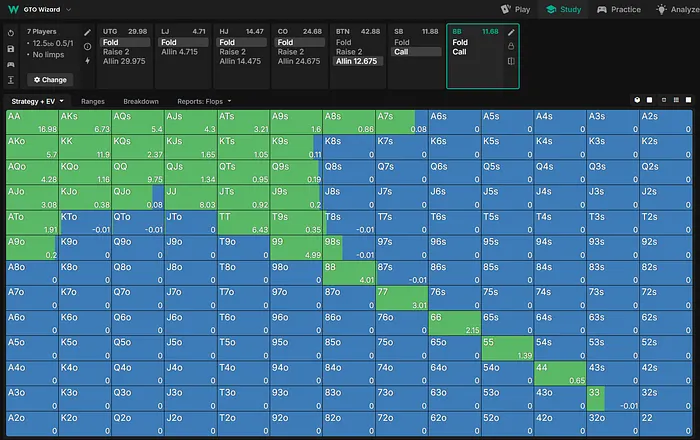Screen dimensions: 700x440
Task: Select the solid square view icon next to pie
Action: (x=650, y=100)
